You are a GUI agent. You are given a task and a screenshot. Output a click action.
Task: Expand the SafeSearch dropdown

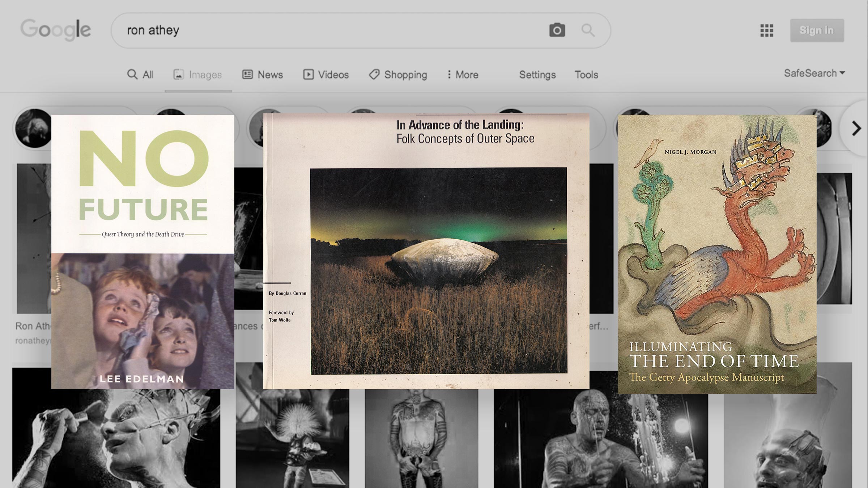[x=814, y=73]
